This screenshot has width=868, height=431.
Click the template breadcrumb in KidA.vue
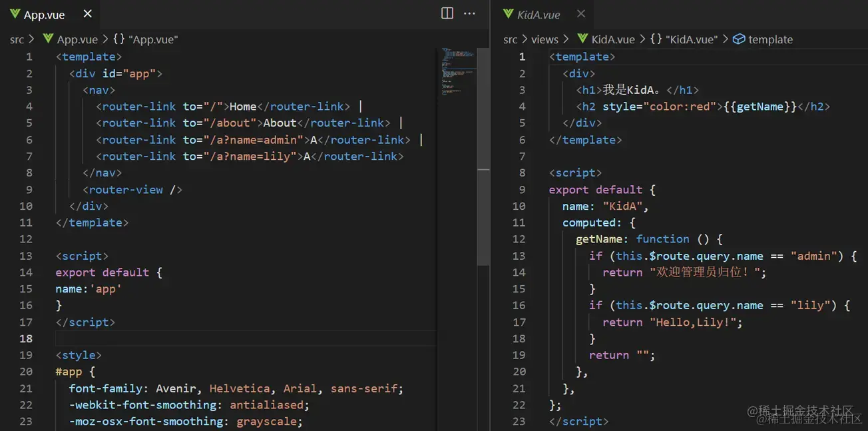(770, 39)
